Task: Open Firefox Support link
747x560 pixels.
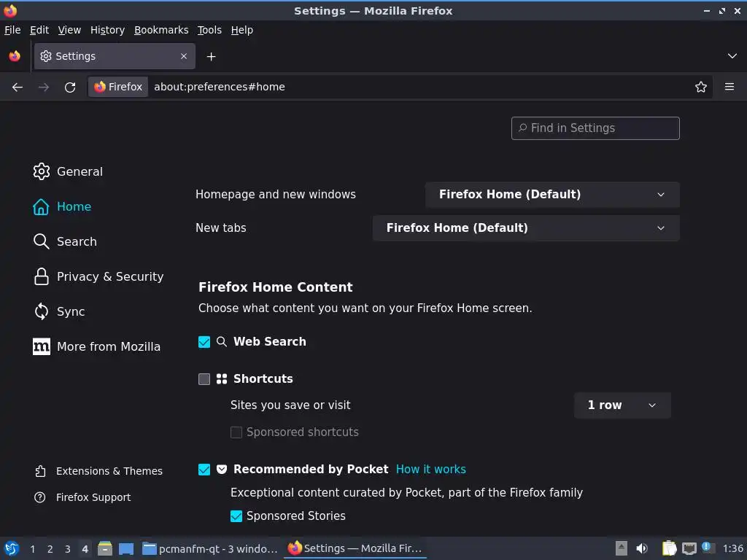Action: pyautogui.click(x=82, y=497)
